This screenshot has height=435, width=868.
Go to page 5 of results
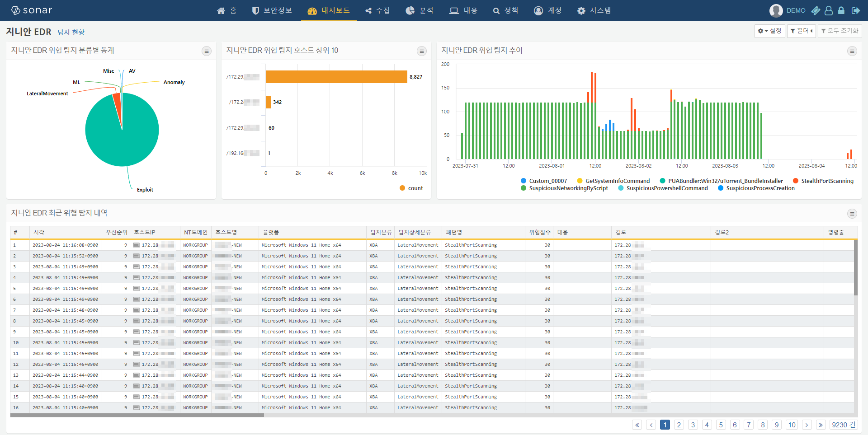[721, 425]
